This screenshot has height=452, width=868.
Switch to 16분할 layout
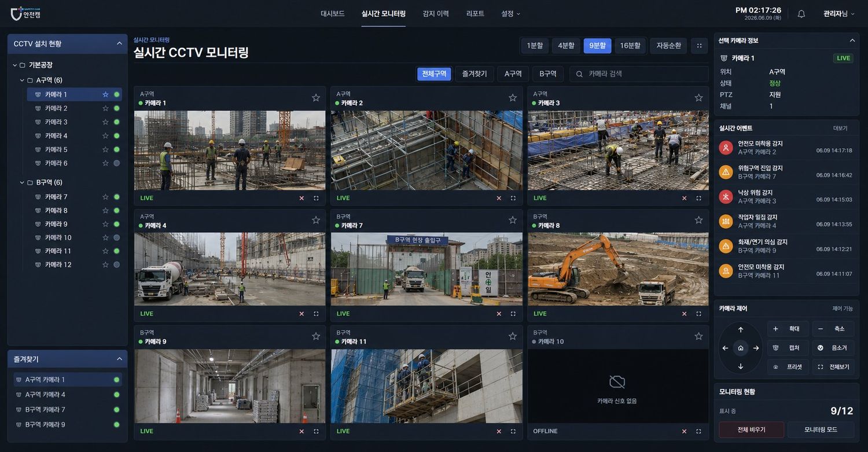[630, 46]
